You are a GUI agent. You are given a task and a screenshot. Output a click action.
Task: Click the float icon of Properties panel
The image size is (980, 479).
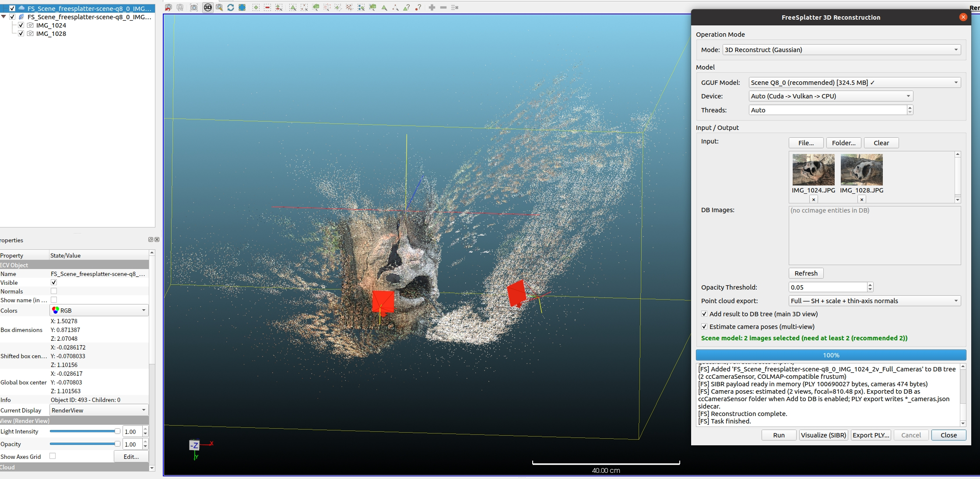coord(151,239)
